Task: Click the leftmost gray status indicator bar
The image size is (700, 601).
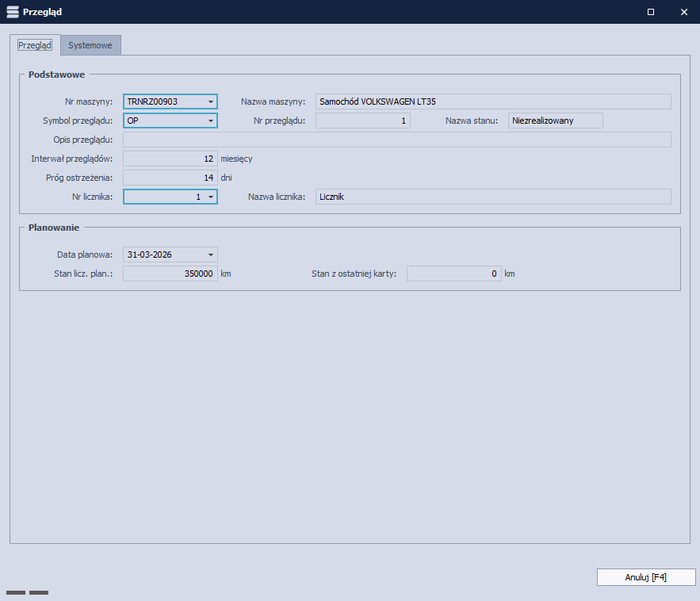Action: point(16,592)
